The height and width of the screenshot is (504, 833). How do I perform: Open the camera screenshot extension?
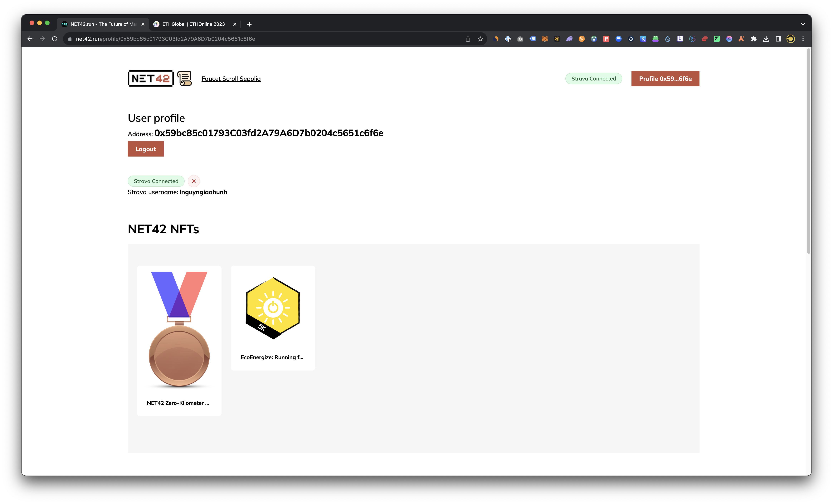pos(520,39)
